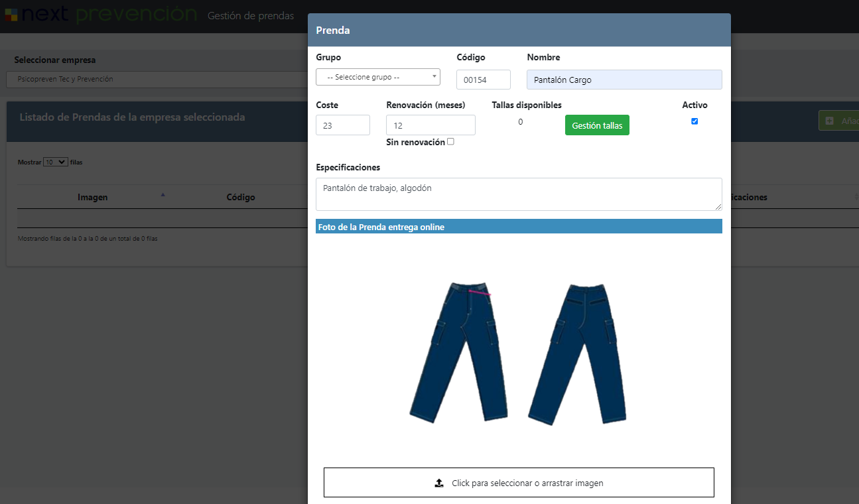
Task: Toggle the Activo checkbox
Action: 694,121
